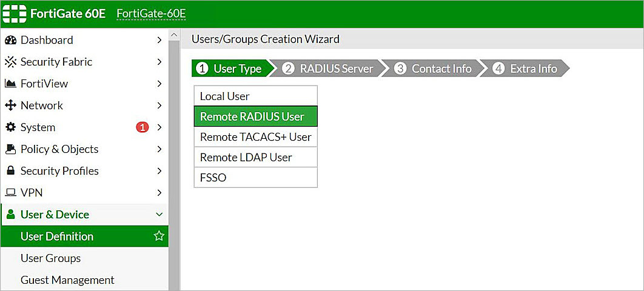Select User Definition in sidebar

pos(84,236)
